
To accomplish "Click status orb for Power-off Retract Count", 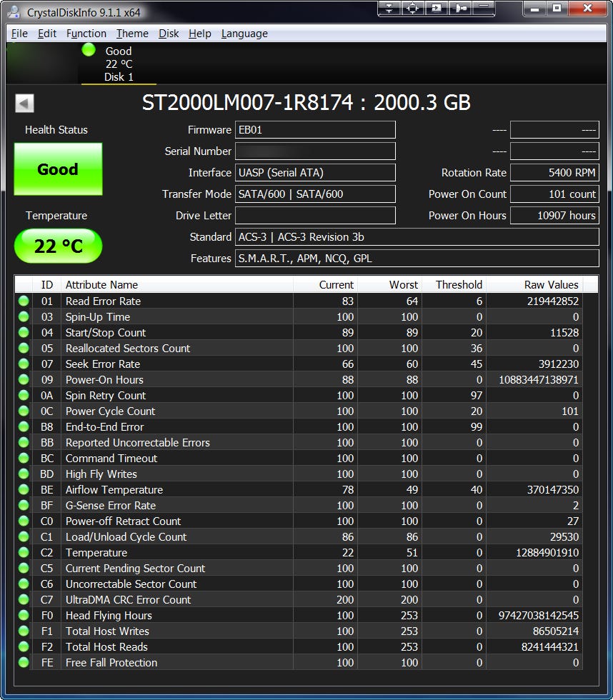I will 24,521.
